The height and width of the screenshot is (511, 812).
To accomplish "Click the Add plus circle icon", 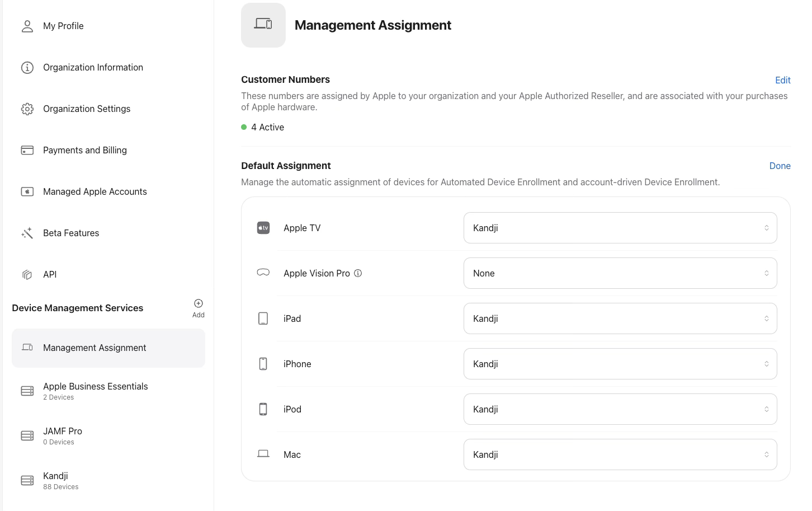I will (x=199, y=303).
